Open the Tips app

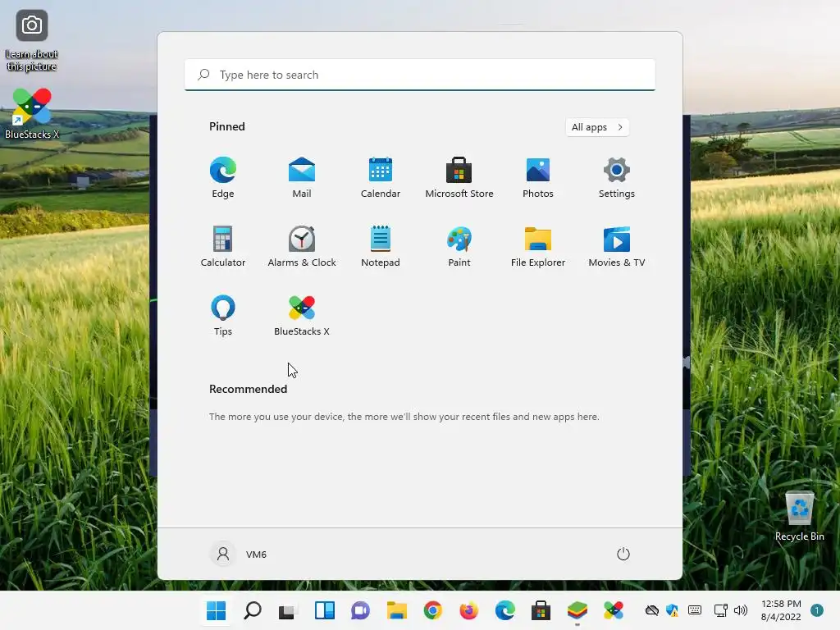pyautogui.click(x=223, y=316)
